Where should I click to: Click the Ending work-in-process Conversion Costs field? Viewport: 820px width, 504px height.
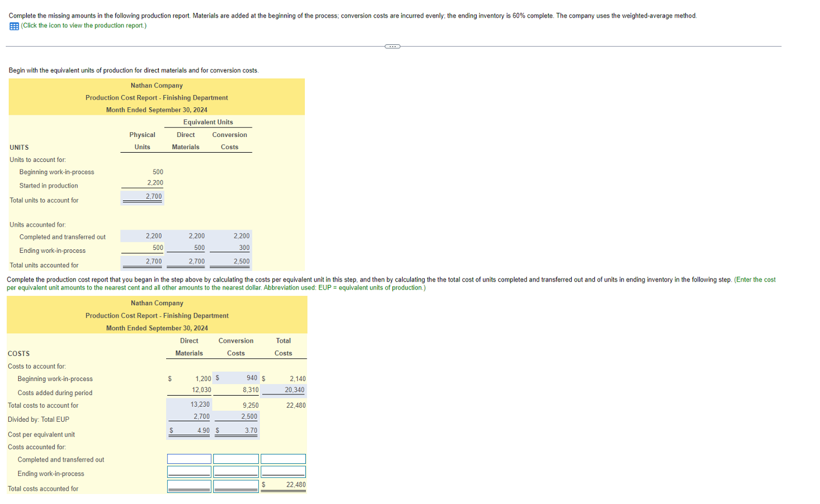tap(235, 471)
